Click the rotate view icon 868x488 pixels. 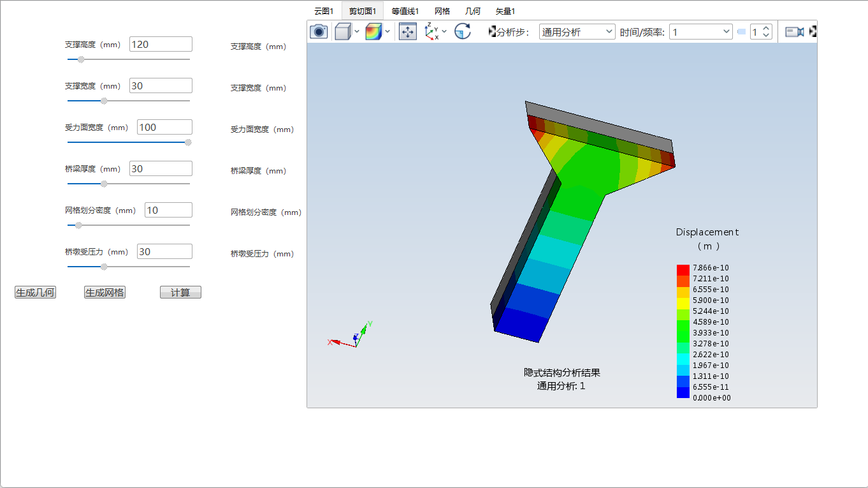point(463,31)
